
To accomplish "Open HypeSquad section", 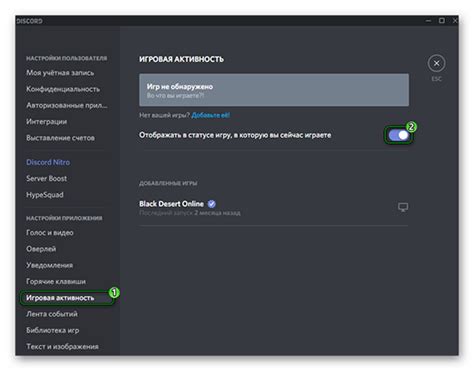I will (45, 195).
